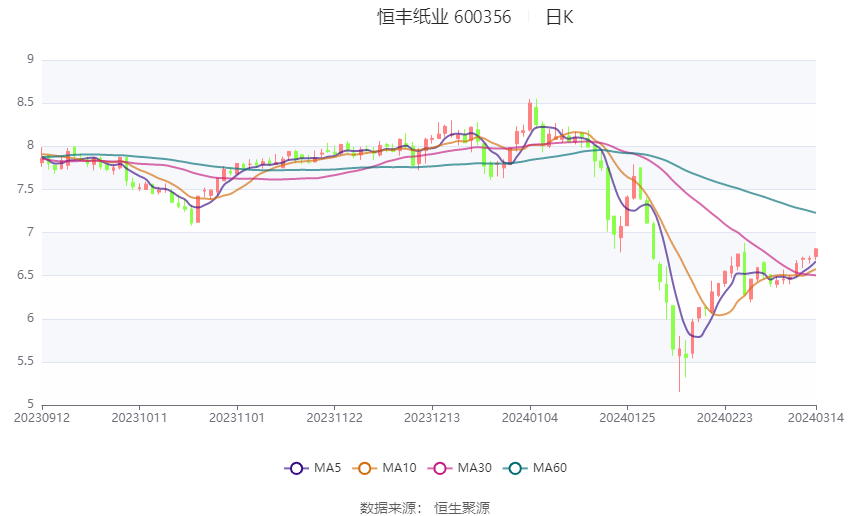Click the 恒生聚源 data source text
This screenshot has height=516, width=850.
point(461,508)
